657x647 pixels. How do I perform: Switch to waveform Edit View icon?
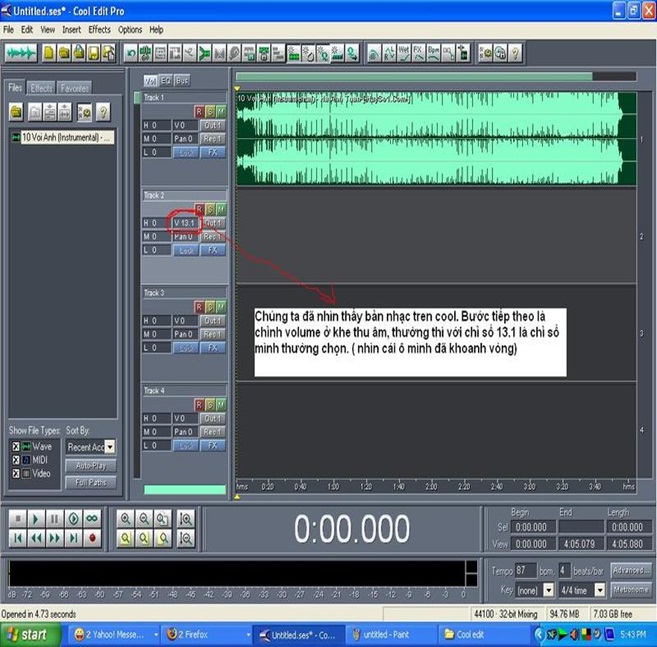click(x=21, y=53)
